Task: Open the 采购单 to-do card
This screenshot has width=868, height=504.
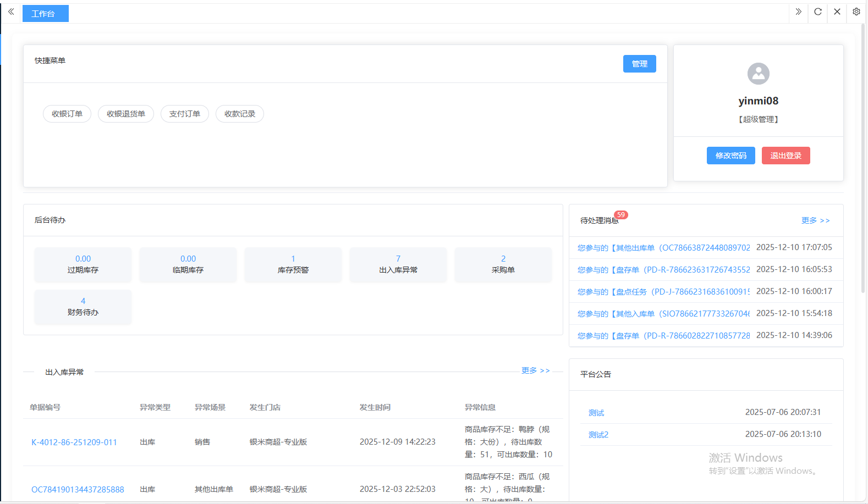Action: point(503,264)
